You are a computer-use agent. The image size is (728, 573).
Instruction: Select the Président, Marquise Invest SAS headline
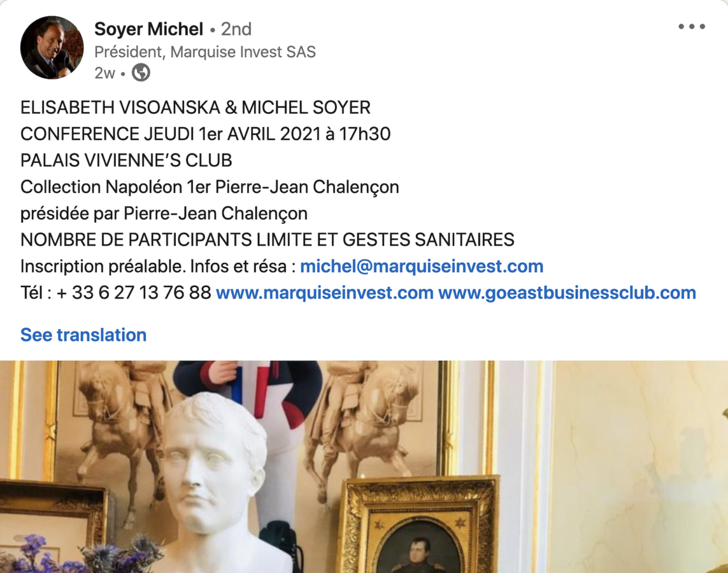tap(204, 52)
